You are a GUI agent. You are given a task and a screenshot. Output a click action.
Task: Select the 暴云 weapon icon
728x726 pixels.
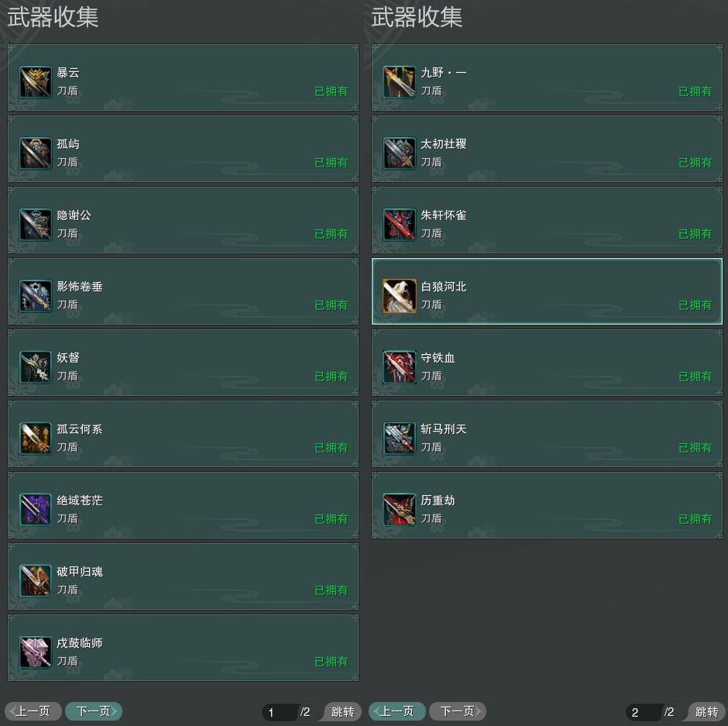[36, 82]
